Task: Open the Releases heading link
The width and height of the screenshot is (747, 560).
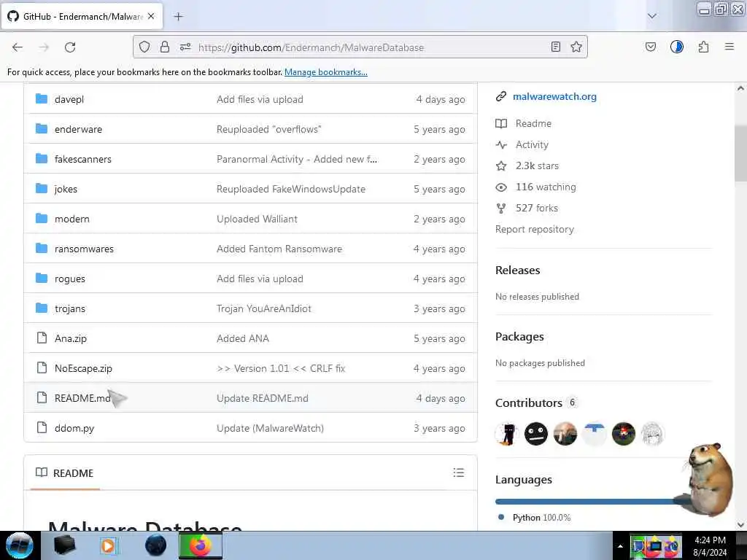Action: point(517,270)
